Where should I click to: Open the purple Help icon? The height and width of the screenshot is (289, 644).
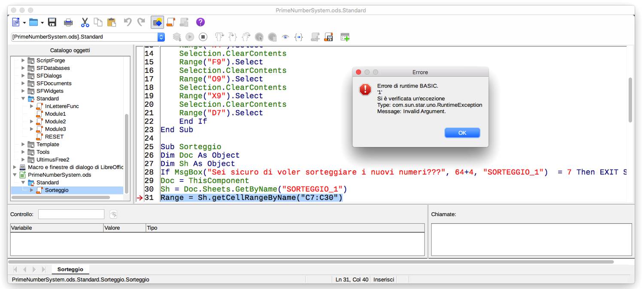pos(200,21)
